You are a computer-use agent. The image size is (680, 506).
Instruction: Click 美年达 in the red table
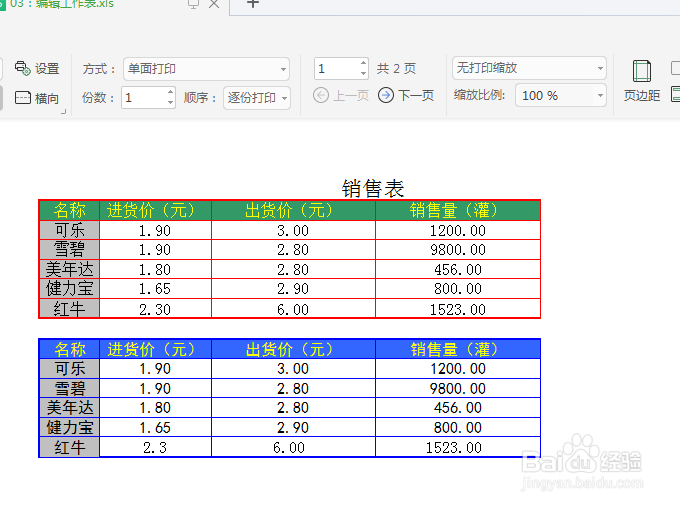tap(69, 269)
